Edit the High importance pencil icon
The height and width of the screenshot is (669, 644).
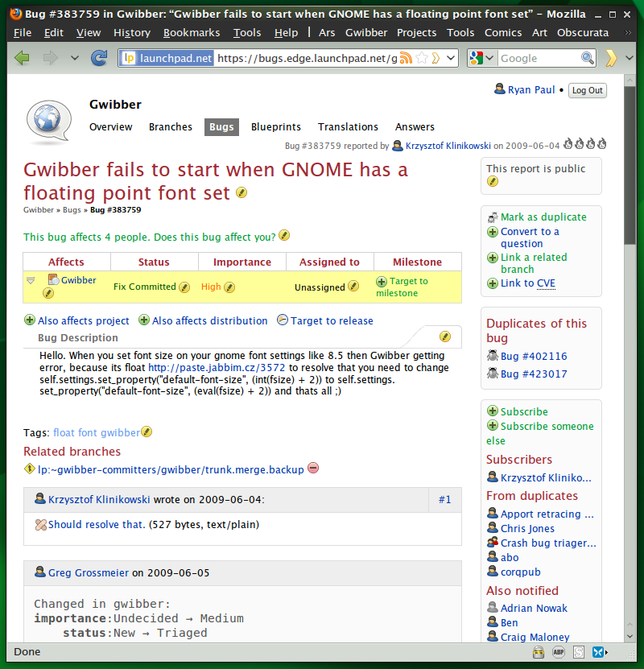[229, 287]
